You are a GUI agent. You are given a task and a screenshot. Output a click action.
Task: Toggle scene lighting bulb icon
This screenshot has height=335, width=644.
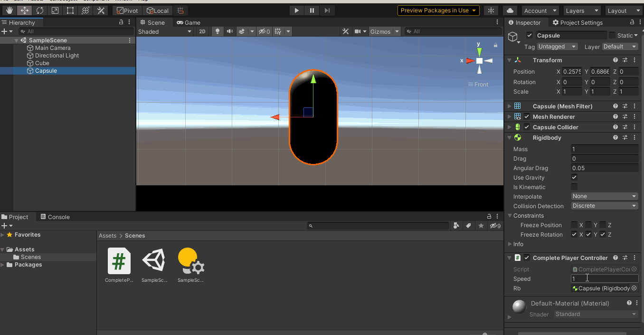click(x=218, y=31)
